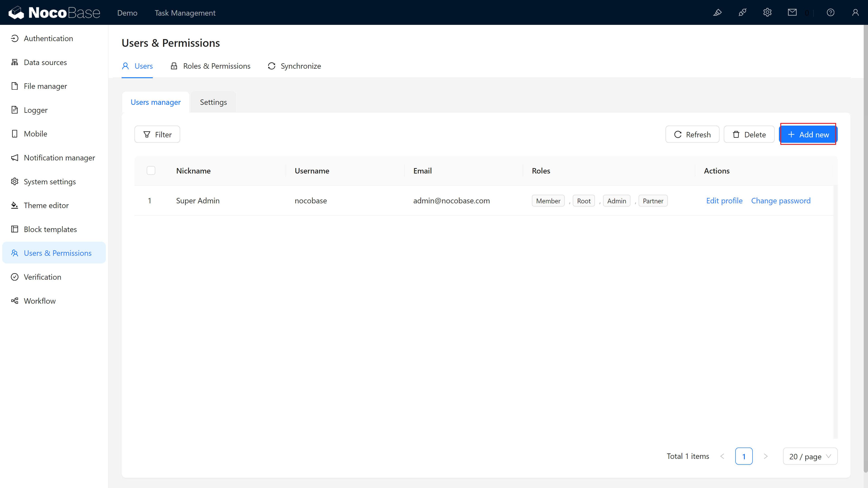
Task: Open the Filter dropdown button
Action: coord(157,135)
